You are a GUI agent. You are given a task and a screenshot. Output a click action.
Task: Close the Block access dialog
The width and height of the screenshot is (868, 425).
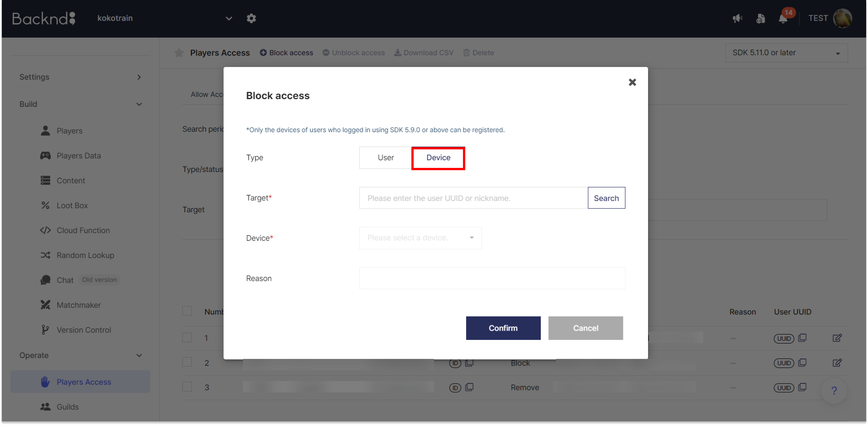(x=632, y=82)
